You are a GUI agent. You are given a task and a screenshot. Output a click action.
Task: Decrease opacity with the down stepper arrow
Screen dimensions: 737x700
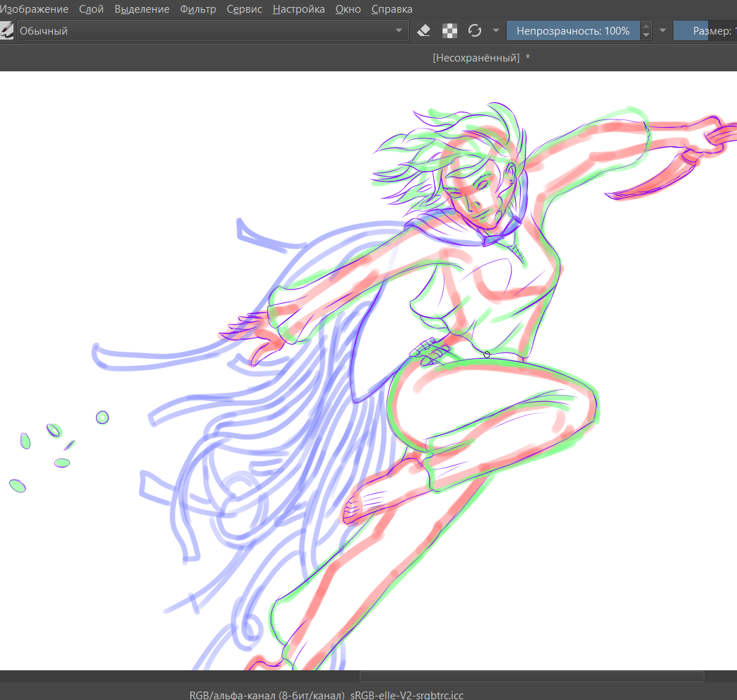pyautogui.click(x=646, y=35)
